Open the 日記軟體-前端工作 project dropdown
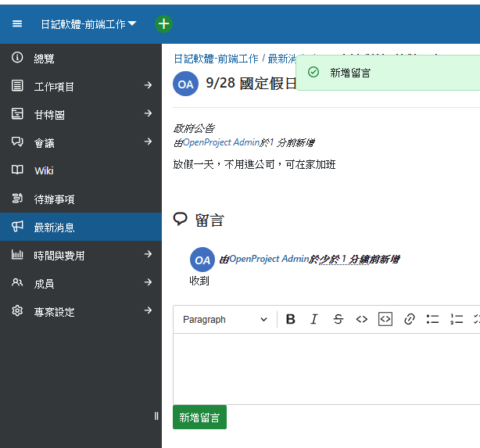Viewport: 480px width, 448px height. [x=88, y=24]
